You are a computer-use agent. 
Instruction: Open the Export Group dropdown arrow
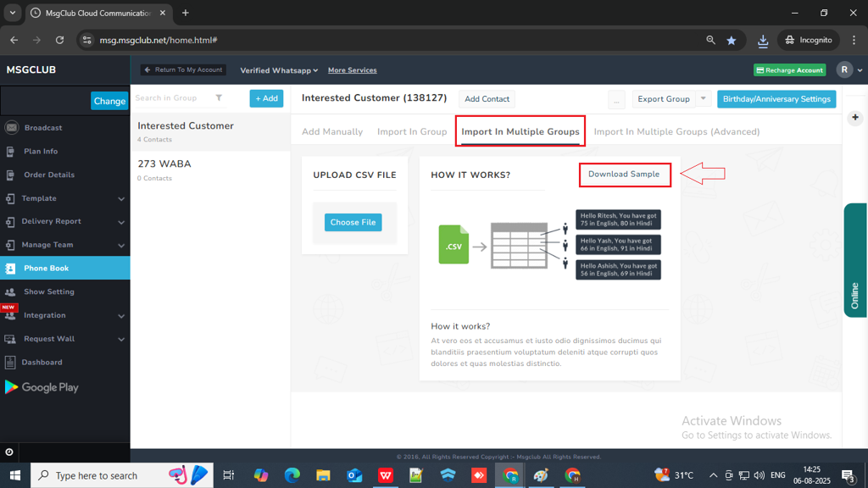(703, 99)
